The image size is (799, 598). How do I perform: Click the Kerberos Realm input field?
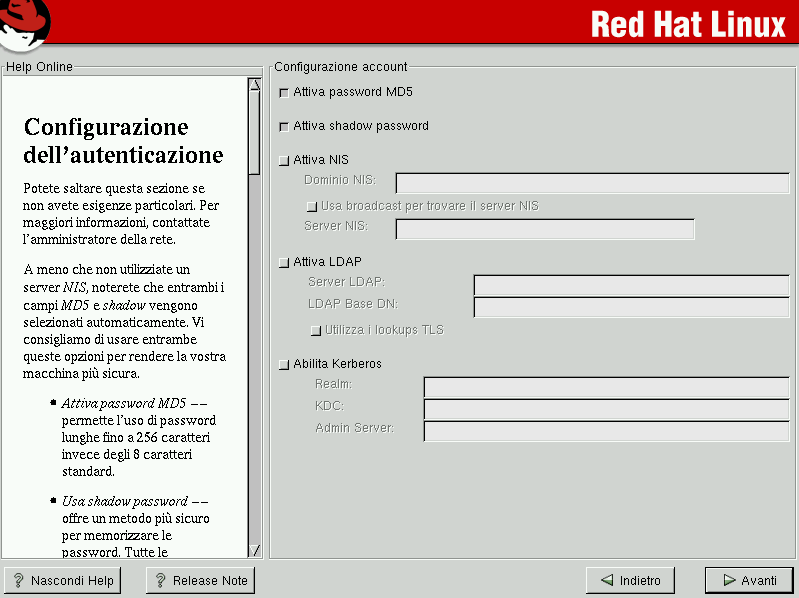coord(606,387)
